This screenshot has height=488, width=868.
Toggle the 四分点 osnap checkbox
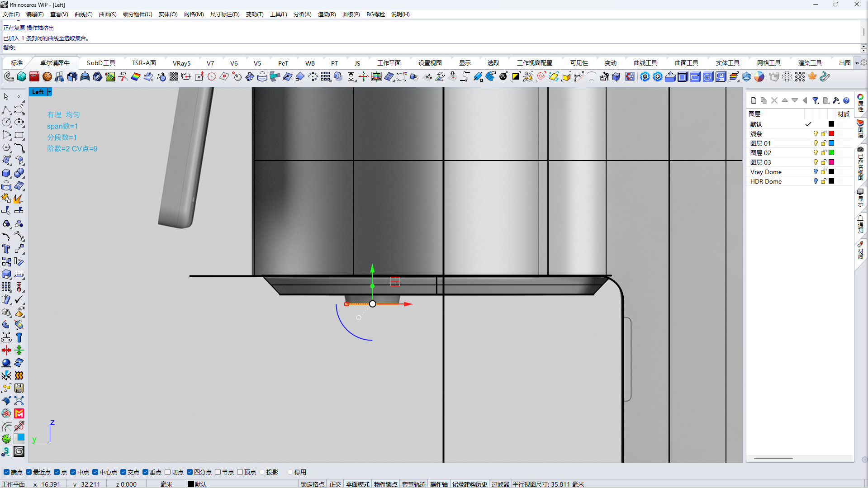tap(190, 472)
